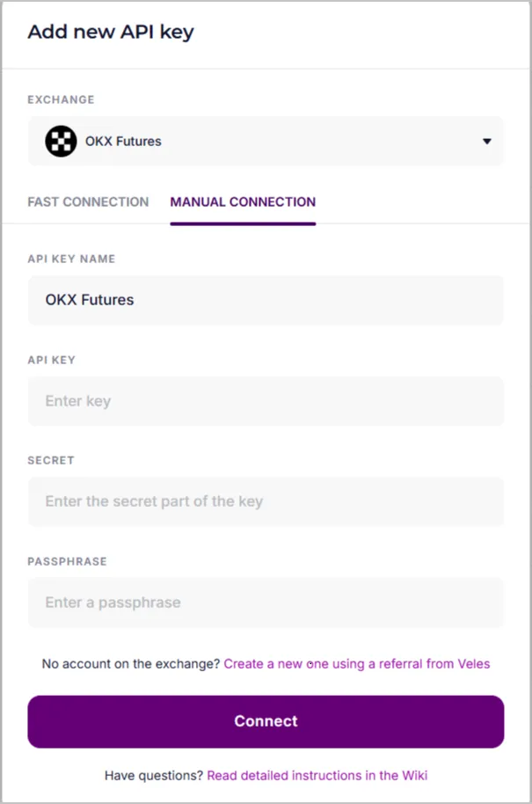Select the Manual Connection tab
The image size is (532, 804).
[x=243, y=201]
